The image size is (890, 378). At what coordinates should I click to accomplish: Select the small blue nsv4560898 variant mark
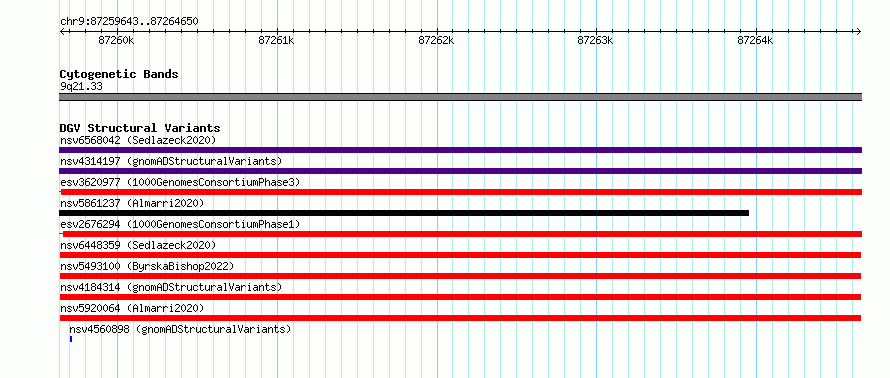[x=71, y=339]
